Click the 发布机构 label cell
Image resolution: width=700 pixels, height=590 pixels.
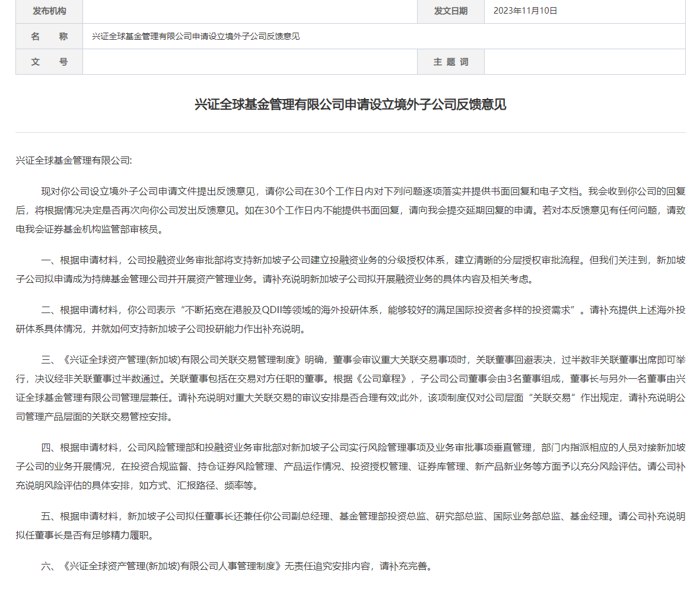[49, 11]
